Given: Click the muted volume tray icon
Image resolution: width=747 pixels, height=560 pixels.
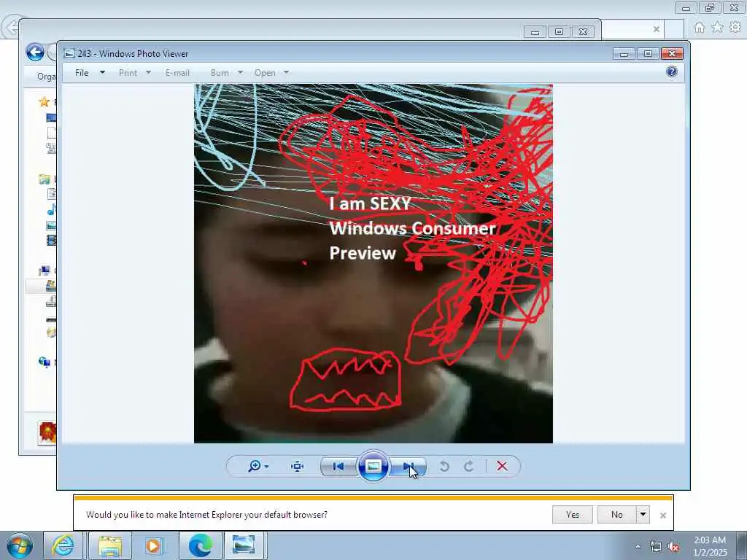Looking at the screenshot, I should tap(673, 547).
